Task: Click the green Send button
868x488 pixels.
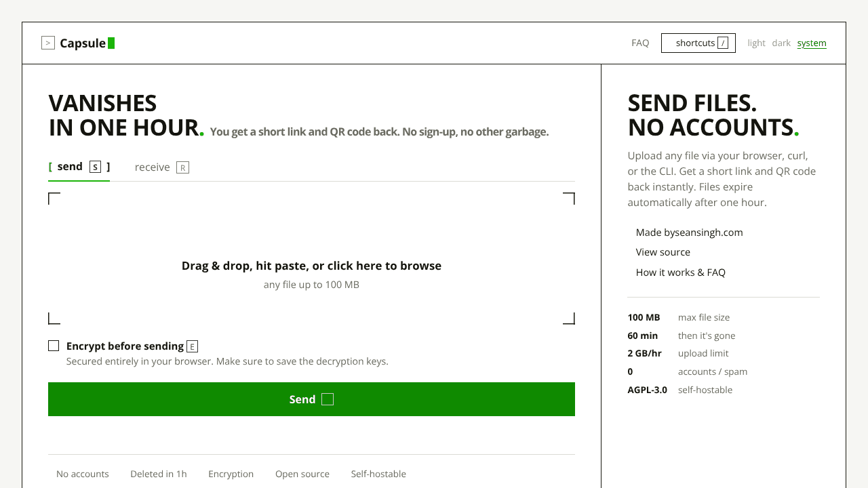Action: (x=311, y=399)
